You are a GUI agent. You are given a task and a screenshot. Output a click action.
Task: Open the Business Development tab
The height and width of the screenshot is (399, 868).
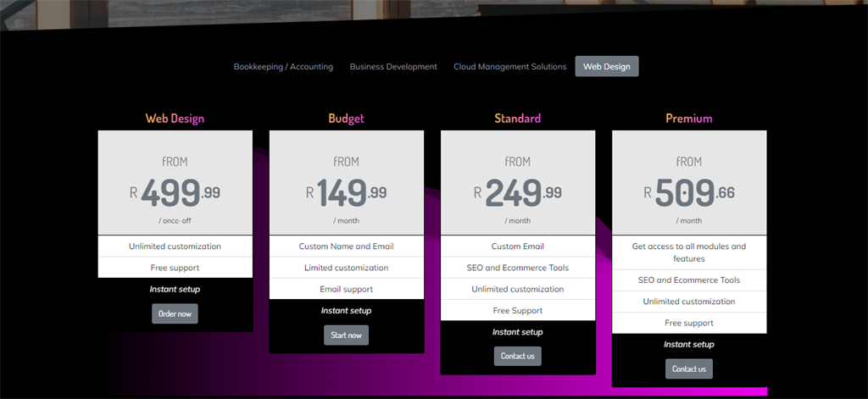tap(393, 66)
